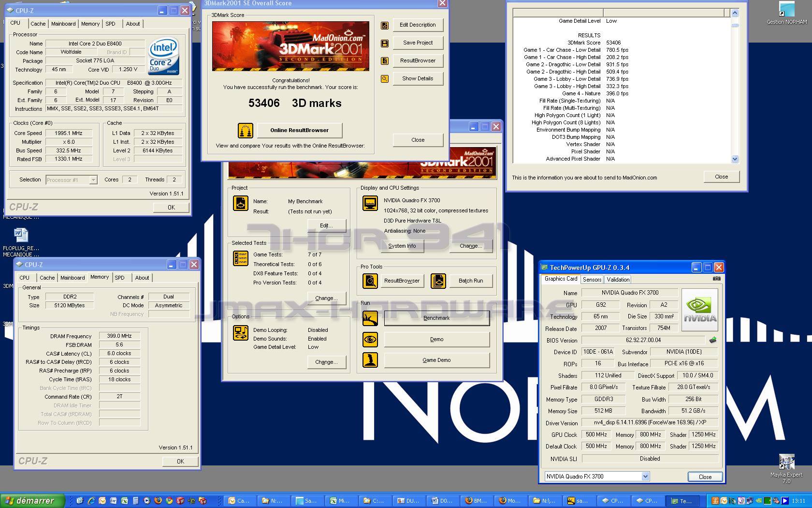The image size is (812, 508).
Task: Switch to the Sensors tab in GPU-Z
Action: tap(592, 280)
